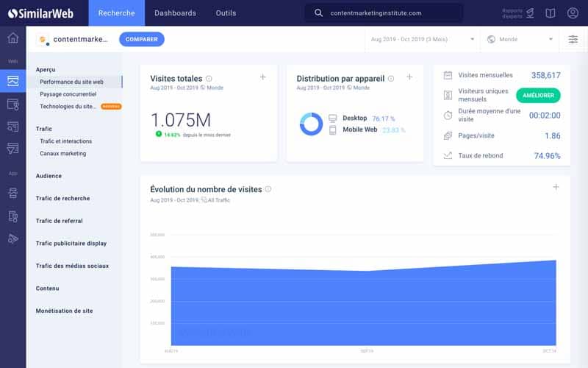
Task: Open the user profile icon
Action: [573, 13]
